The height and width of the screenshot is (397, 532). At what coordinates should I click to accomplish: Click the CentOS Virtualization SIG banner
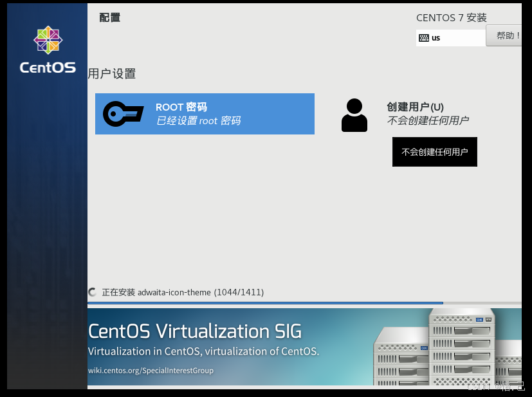[x=304, y=346]
